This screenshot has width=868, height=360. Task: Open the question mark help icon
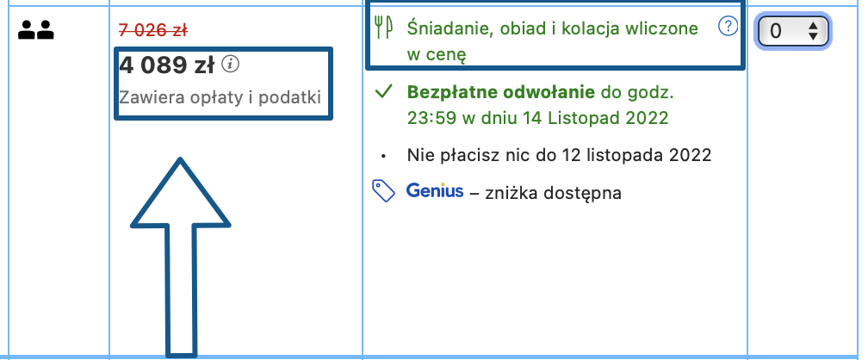coord(728,28)
